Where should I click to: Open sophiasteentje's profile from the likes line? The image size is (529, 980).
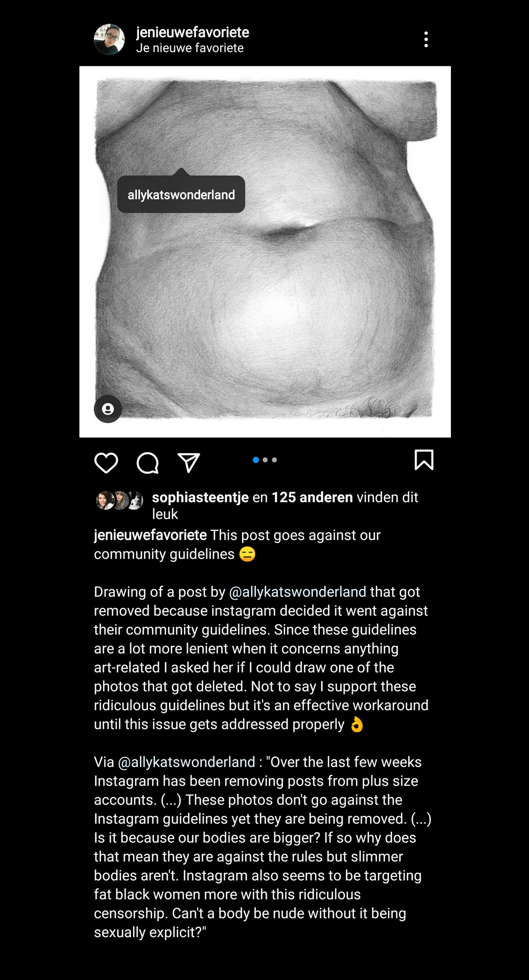[x=200, y=497]
